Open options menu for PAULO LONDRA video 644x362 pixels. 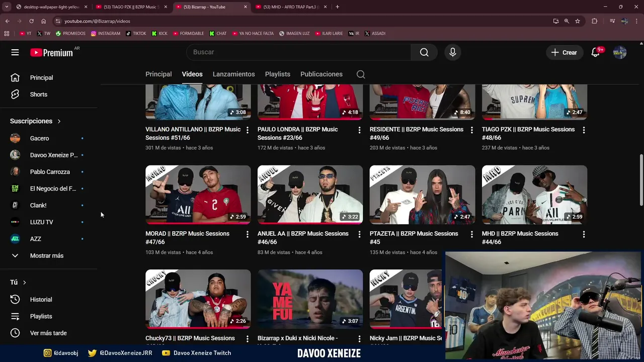coord(359,130)
